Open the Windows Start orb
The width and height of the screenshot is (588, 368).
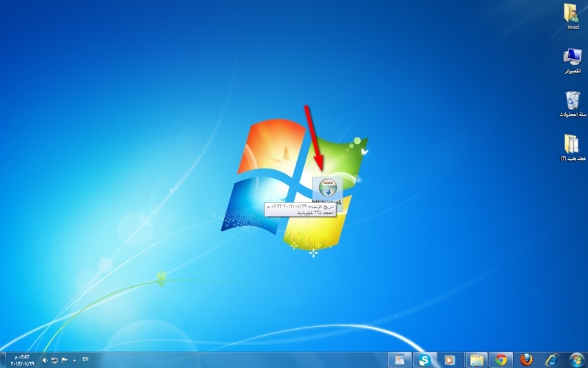coord(577,360)
